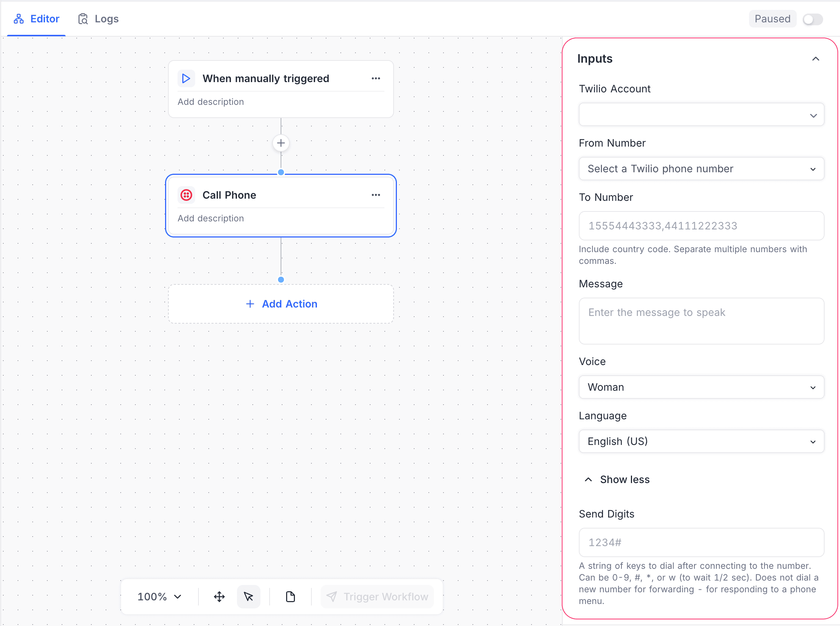The width and height of the screenshot is (840, 626).
Task: Select the cursor selection tool in the bottom toolbar
Action: (249, 596)
